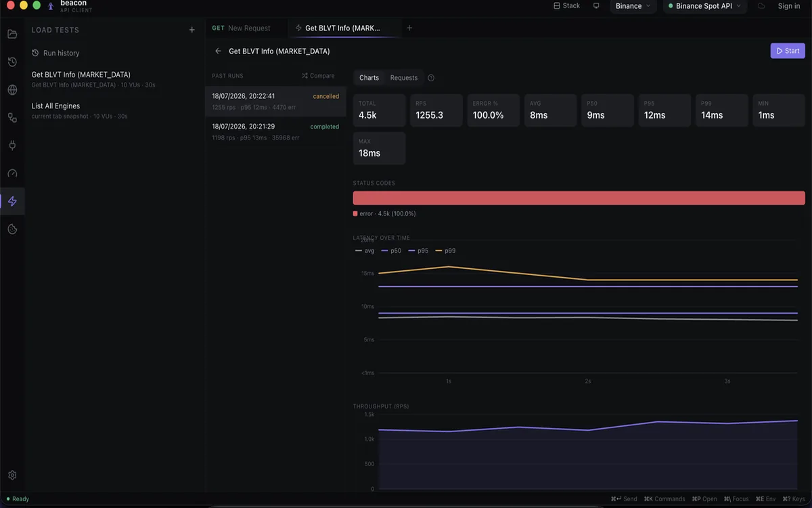812x508 pixels.
Task: Click the P99 14ms stat card
Action: click(722, 110)
